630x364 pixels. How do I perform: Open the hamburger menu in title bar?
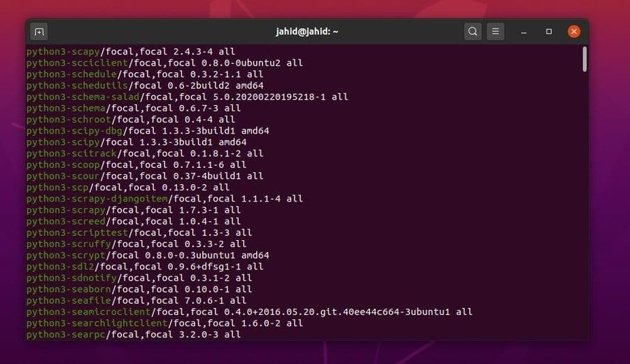pos(495,31)
